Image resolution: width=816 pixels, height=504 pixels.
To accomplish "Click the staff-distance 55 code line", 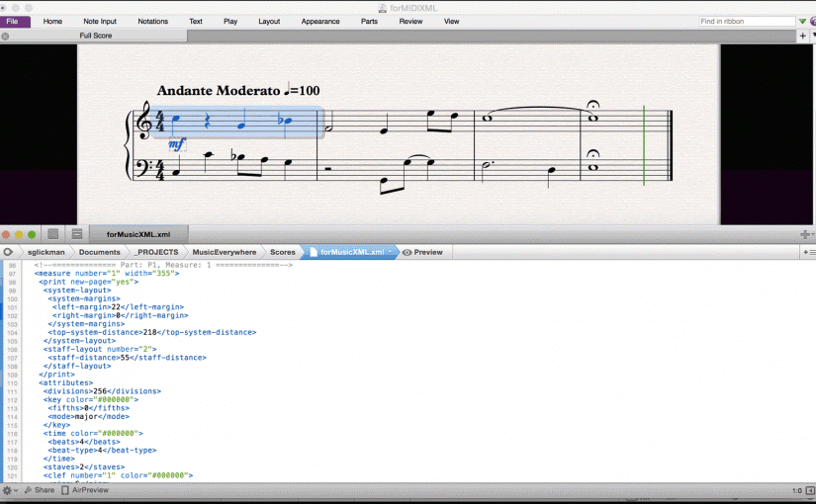I will click(x=127, y=358).
